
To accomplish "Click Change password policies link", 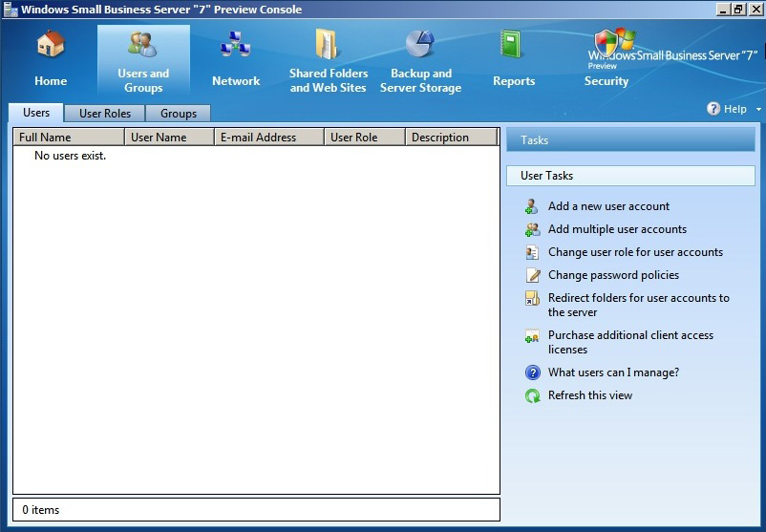I will (613, 275).
